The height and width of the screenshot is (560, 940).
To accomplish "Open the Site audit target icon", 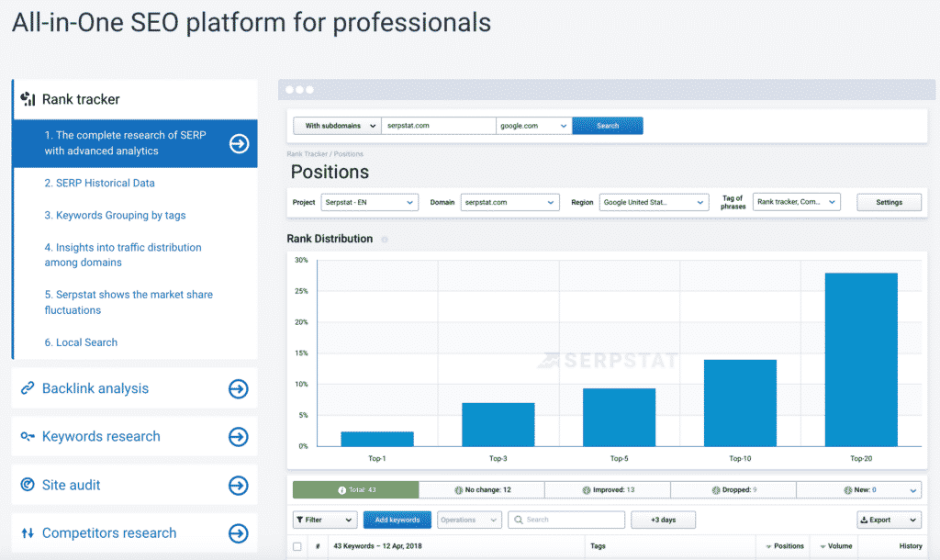I will click(28, 485).
